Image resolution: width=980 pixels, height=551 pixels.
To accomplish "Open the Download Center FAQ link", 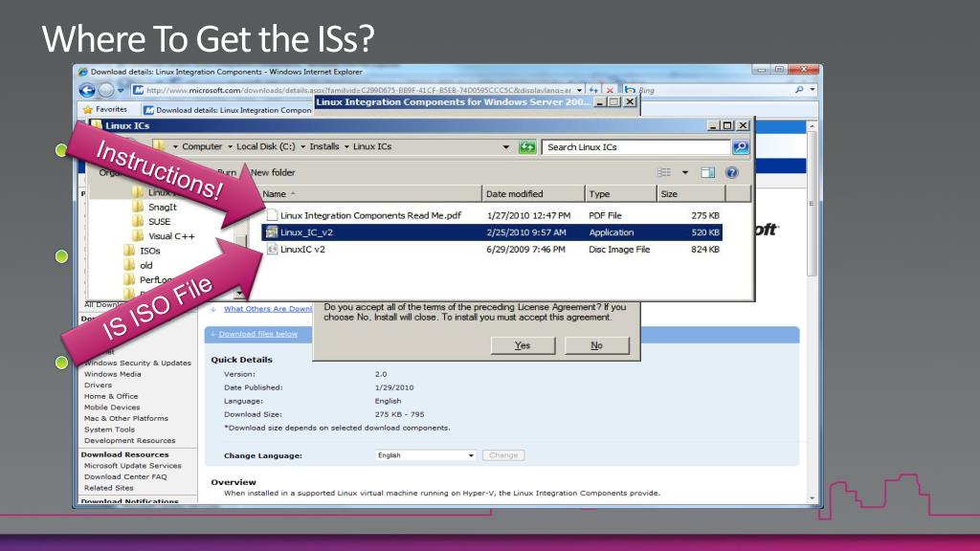I will point(125,476).
